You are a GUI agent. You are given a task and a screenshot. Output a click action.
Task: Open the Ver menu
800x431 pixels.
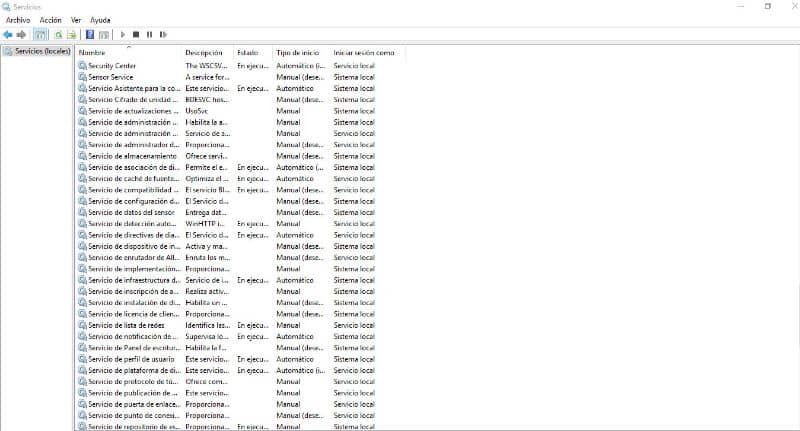76,20
